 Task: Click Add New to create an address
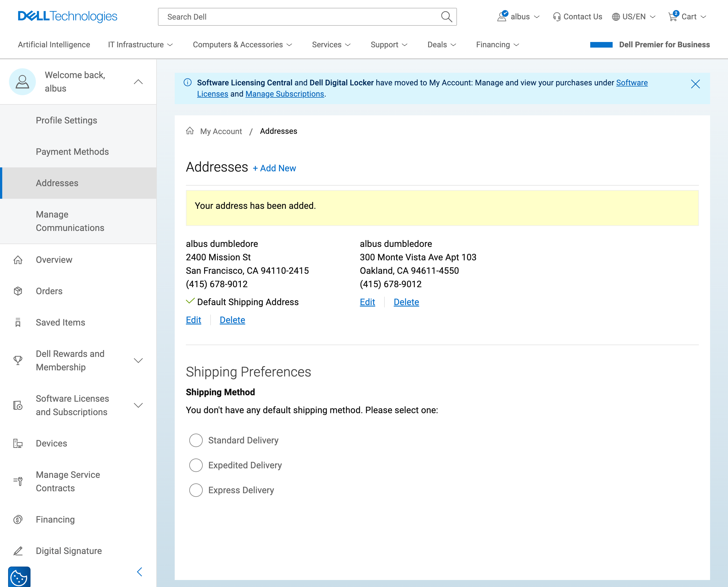(274, 168)
